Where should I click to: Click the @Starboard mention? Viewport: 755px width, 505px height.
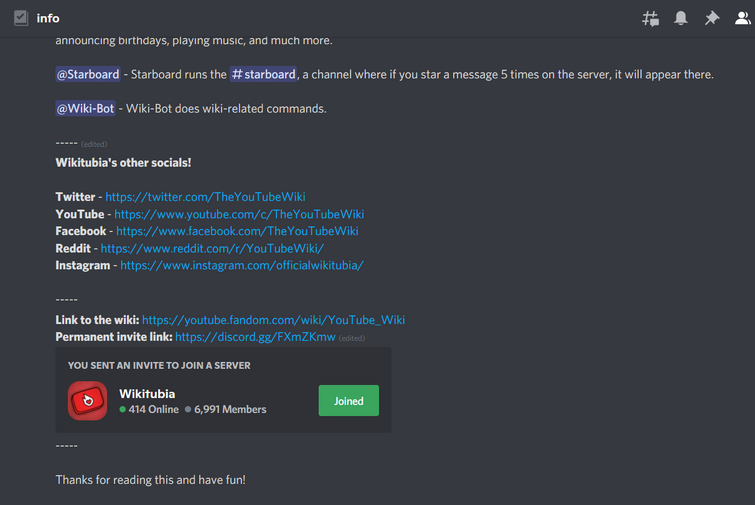click(x=88, y=75)
